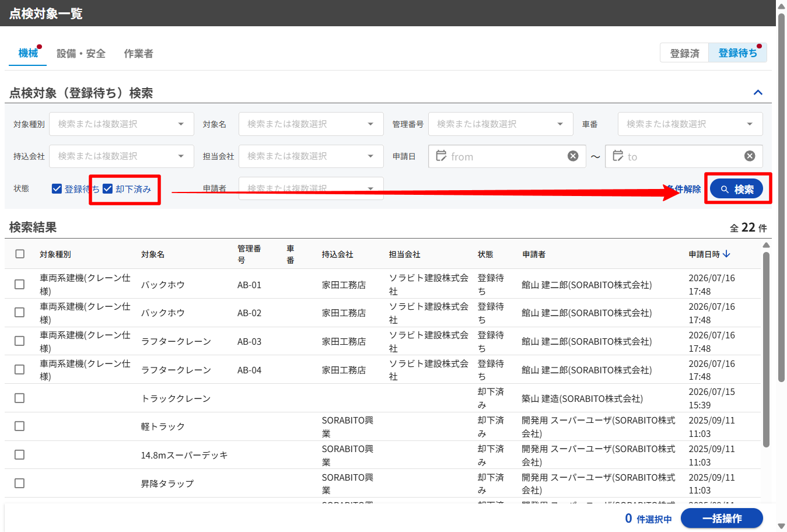Open the 対象名 dropdown
Viewport: 787px width, 532px height.
[311, 124]
